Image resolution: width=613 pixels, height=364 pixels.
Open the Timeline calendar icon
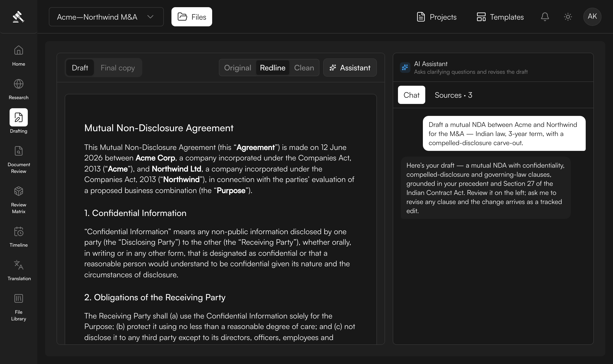tap(19, 231)
